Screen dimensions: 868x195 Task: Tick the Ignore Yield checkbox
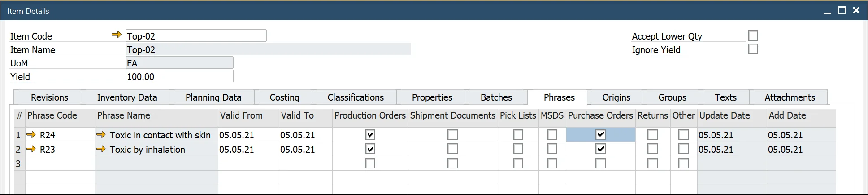[753, 49]
